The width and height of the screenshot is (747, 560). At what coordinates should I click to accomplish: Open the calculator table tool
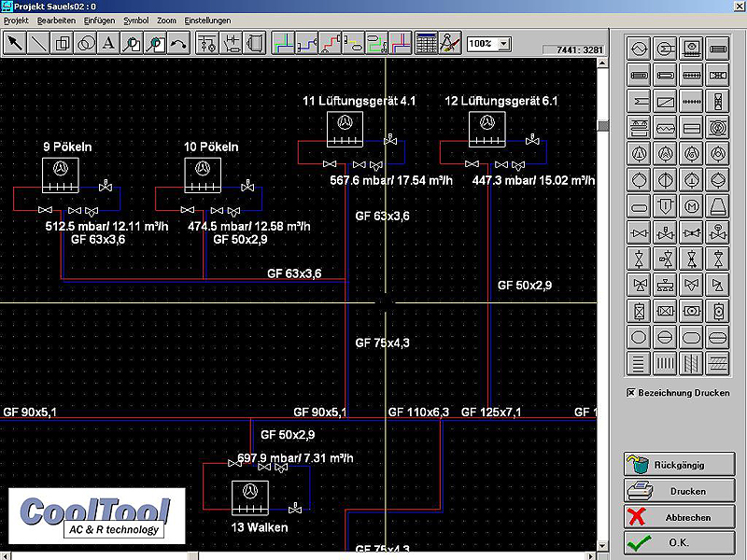[426, 43]
